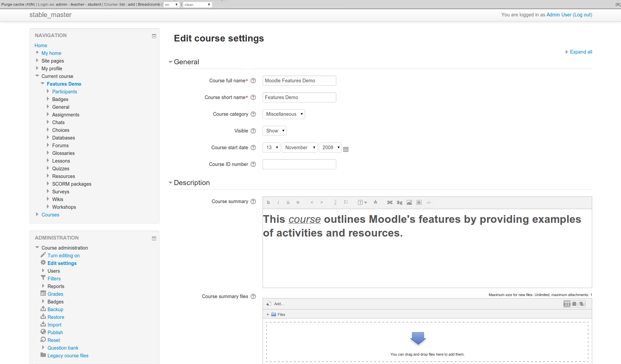Screen dimensions: 621x364
Task: Click the clear formatting editor icon
Action: click(375, 202)
